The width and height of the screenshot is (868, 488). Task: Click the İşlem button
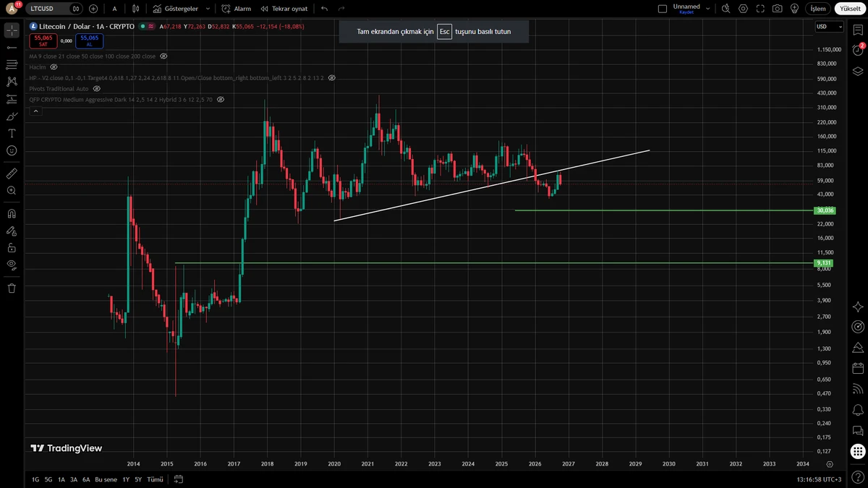[817, 9]
